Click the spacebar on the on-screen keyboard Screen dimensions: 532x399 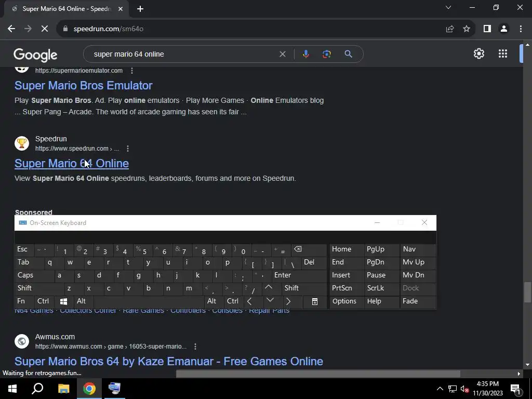[149, 301]
